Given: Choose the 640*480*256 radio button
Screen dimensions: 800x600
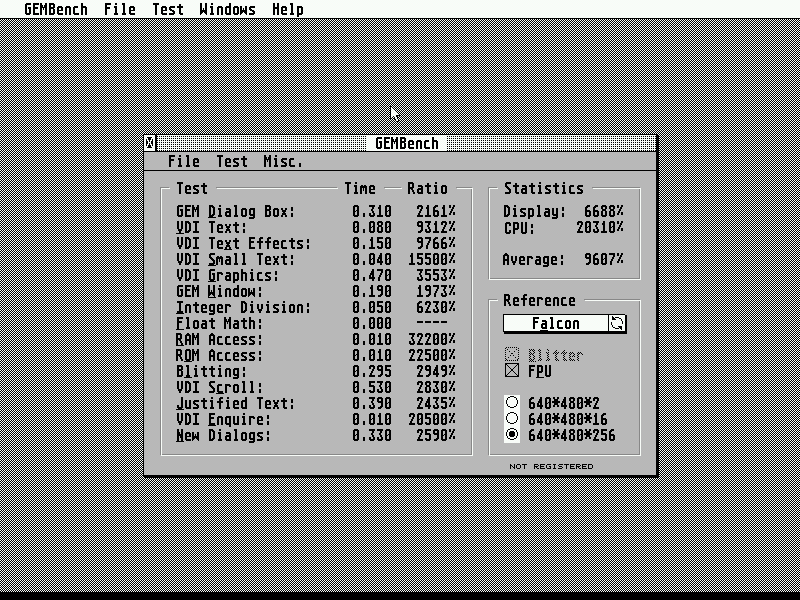Looking at the screenshot, I should (x=513, y=435).
